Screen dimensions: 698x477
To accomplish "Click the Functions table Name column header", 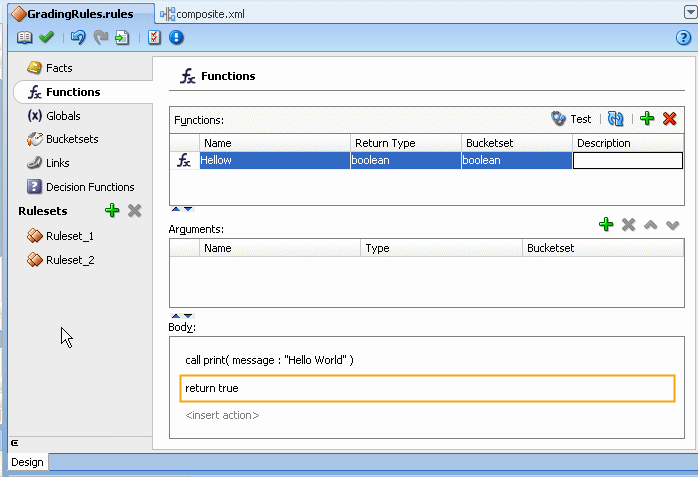I will pyautogui.click(x=275, y=143).
